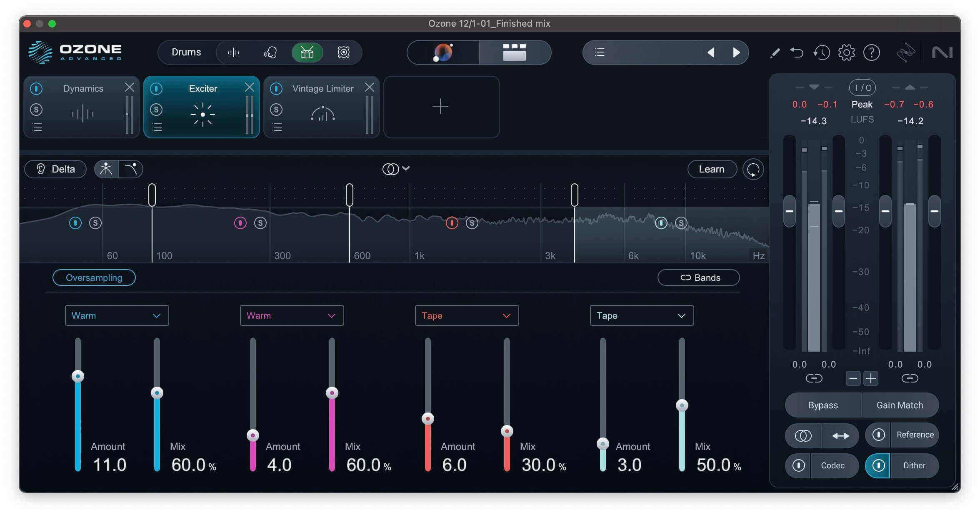The width and height of the screenshot is (980, 515).
Task: Open Vintage Limiter preset list
Action: 277,127
